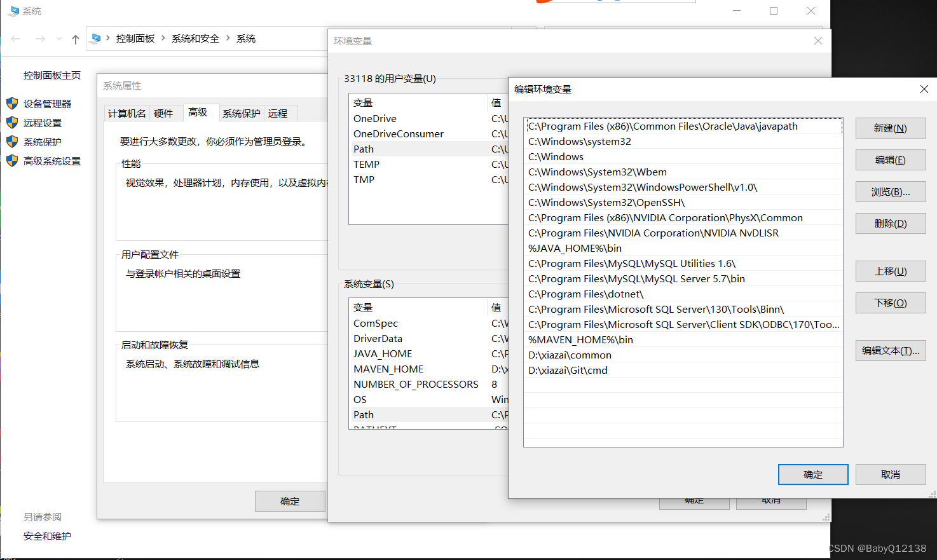
Task: Select %JAVA_HOME%\bin entry
Action: click(683, 248)
